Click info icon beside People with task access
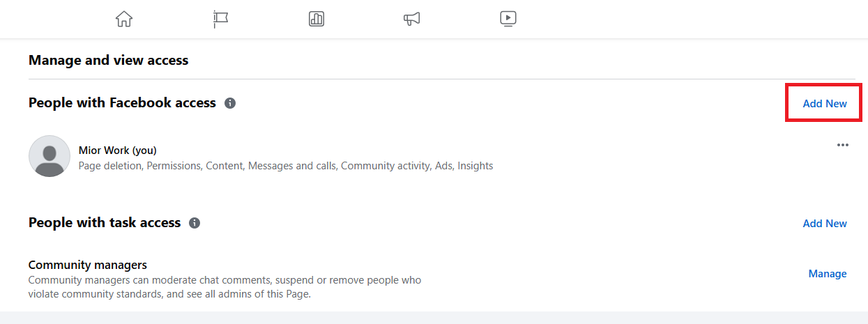The height and width of the screenshot is (324, 868). pyautogui.click(x=195, y=223)
